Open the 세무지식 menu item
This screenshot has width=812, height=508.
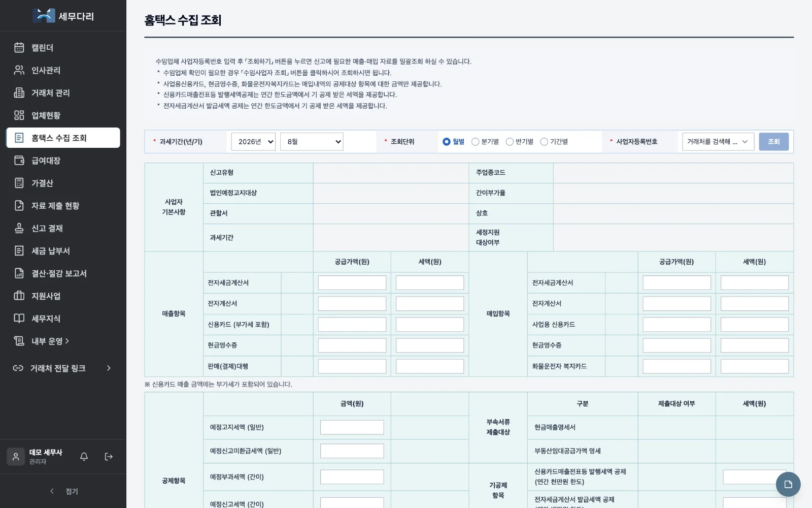click(63, 319)
